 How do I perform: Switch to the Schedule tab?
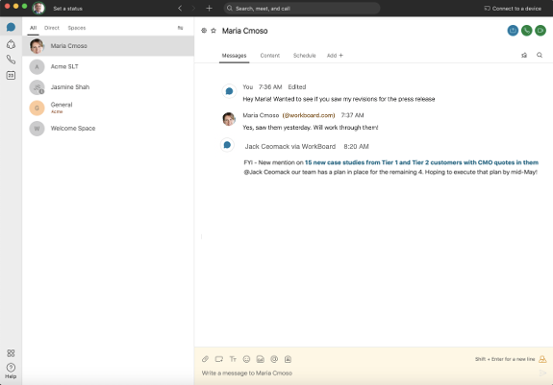[x=304, y=55]
